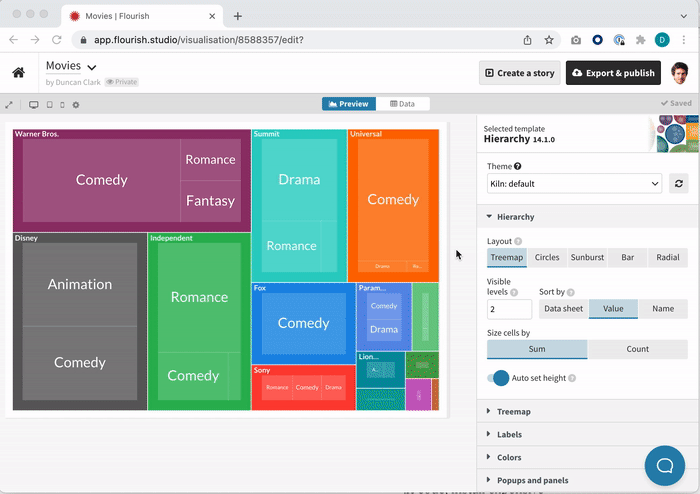Open preview settings gear icon
This screenshot has width=700, height=494.
[76, 105]
